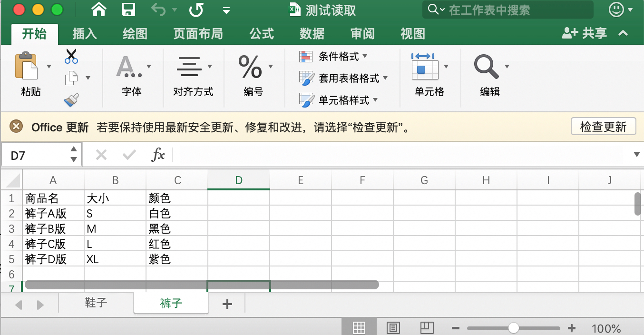
Task: Open the 数据 ribbon tab
Action: point(312,34)
